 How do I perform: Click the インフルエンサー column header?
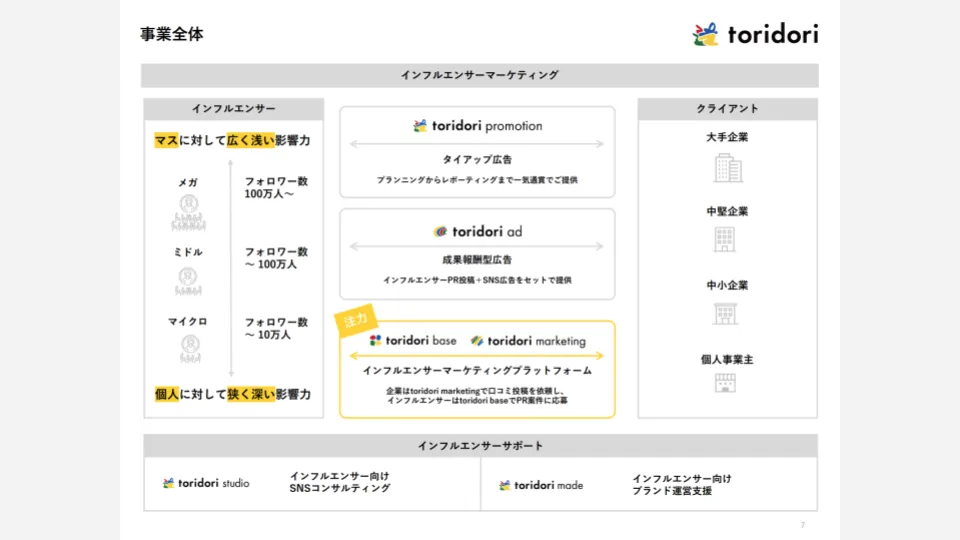(233, 109)
